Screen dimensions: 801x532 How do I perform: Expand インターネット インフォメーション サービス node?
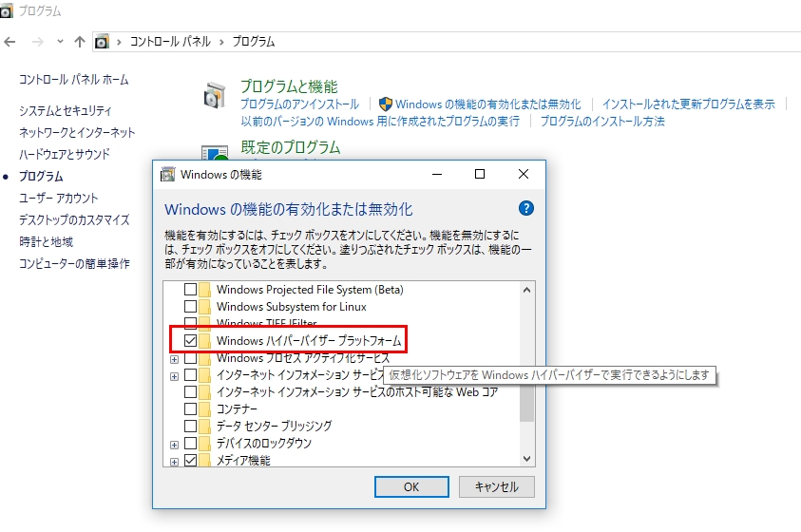point(174,376)
